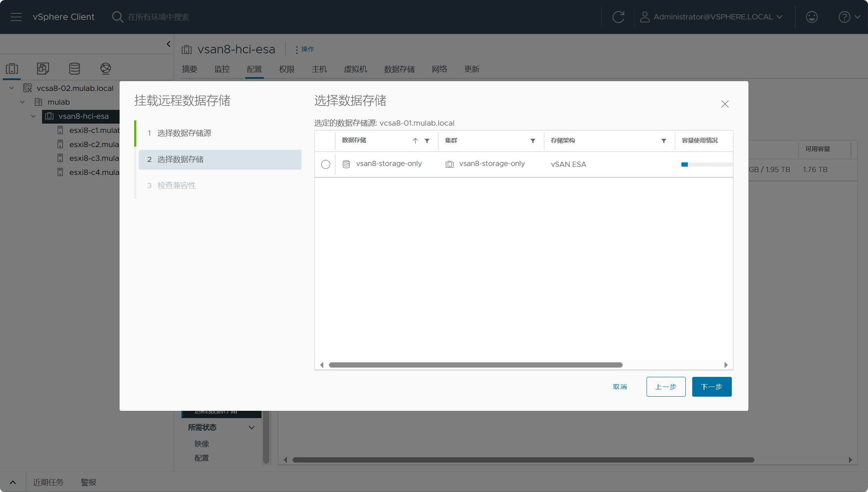Click the vSAN ESA architecture cell
Image resolution: width=868 pixels, height=492 pixels.
click(x=569, y=164)
